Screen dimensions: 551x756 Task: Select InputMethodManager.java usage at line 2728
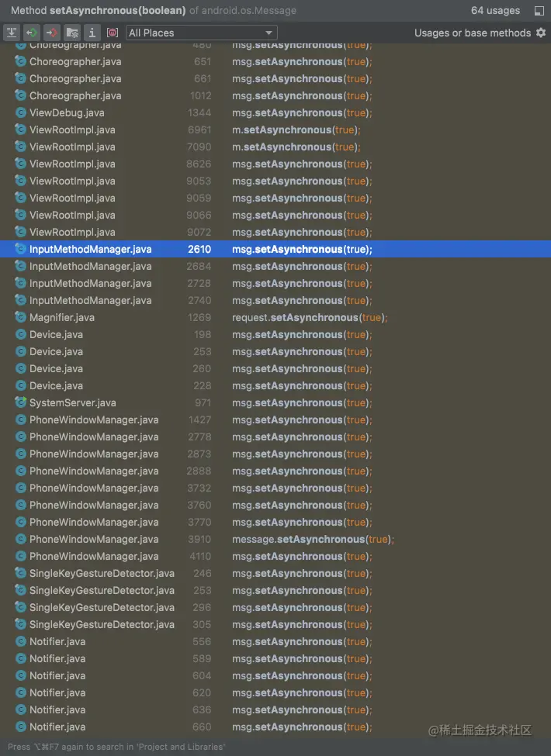(275, 284)
